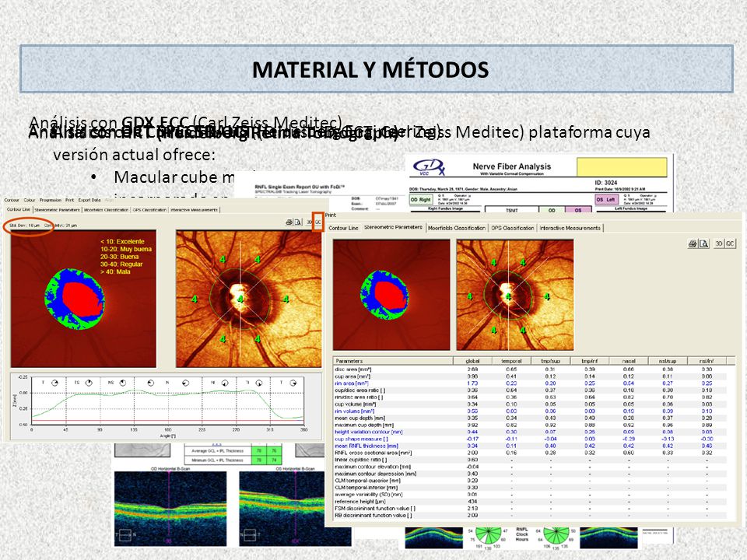Open the Print menu in left HRT window
Viewport: 747px width, 560px height.
[69, 200]
